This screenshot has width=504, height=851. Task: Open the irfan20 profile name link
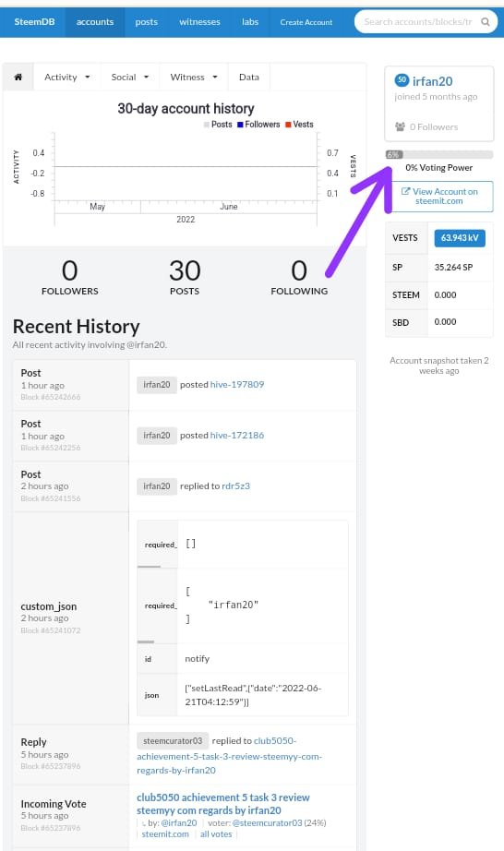[432, 81]
